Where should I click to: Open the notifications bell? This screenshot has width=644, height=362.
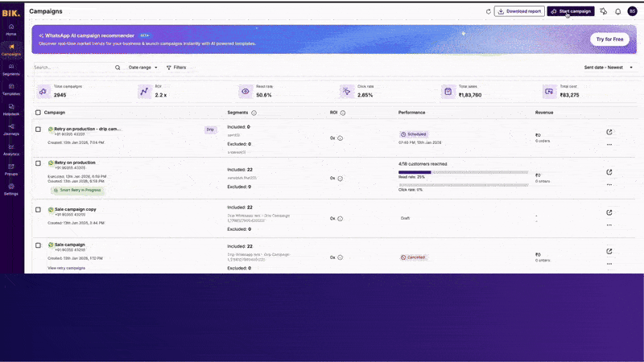point(617,11)
